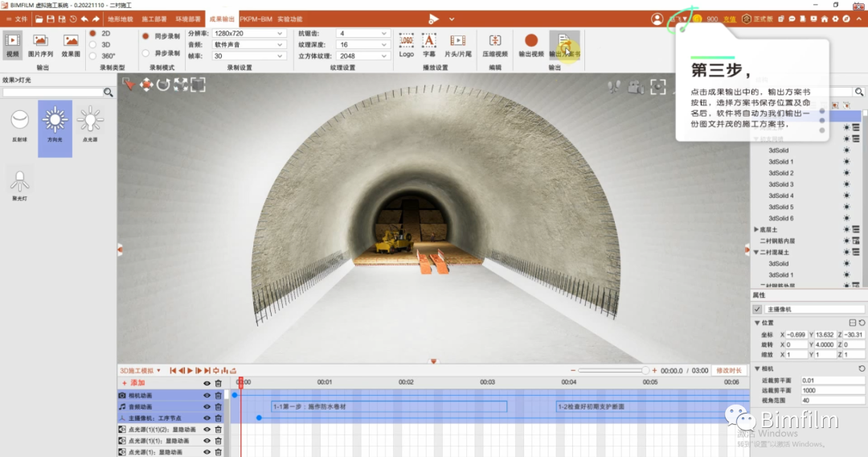Activate the move tool in viewport toolbar
This screenshot has width=868, height=457.
146,84
